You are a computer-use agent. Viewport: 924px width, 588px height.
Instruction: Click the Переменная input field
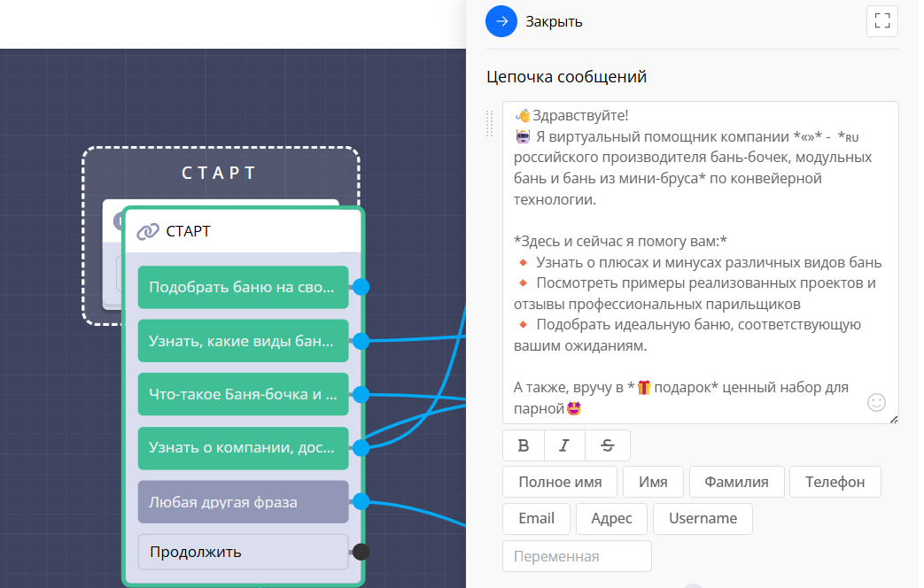coord(577,557)
